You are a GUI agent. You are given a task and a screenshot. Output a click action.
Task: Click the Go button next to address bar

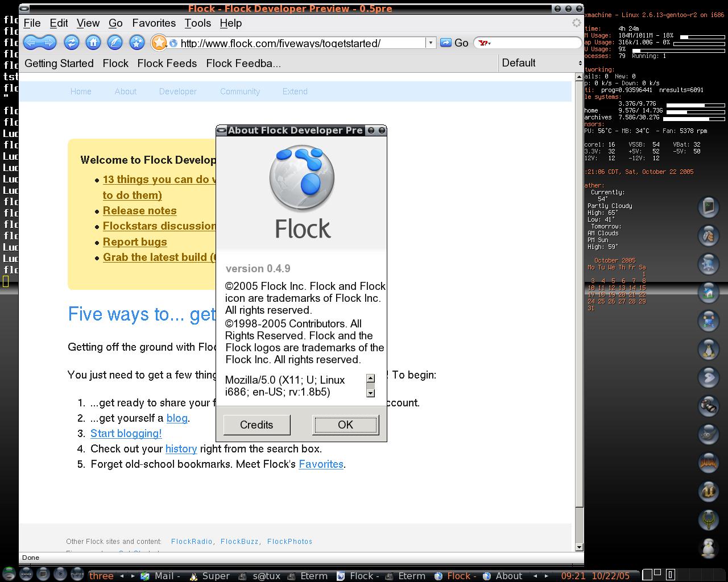tap(454, 43)
